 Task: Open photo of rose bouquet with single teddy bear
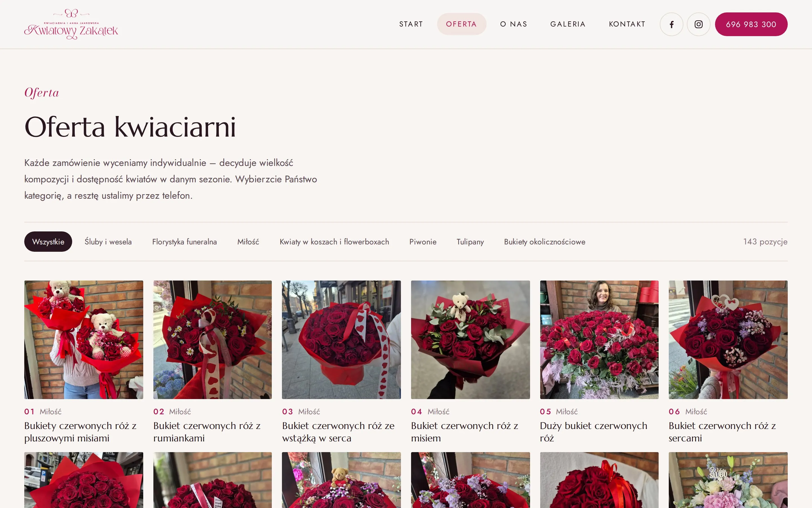coord(470,340)
